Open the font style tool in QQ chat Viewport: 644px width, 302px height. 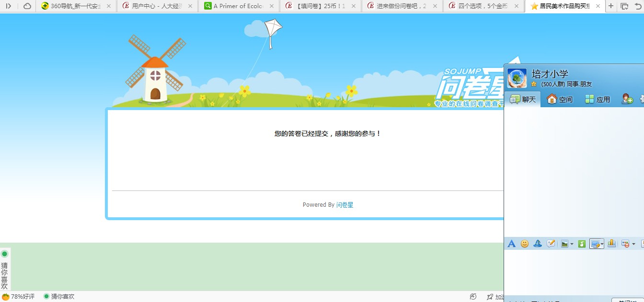(x=511, y=244)
